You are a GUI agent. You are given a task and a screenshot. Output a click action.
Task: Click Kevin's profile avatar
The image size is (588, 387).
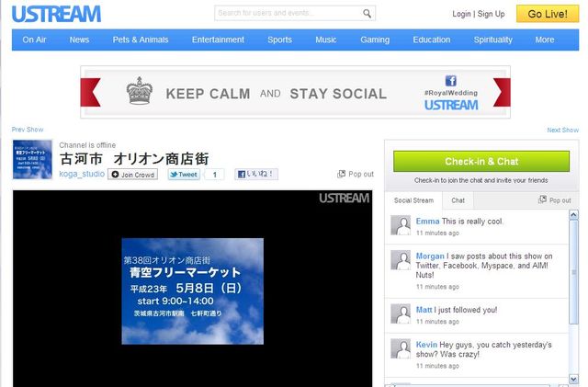(401, 349)
